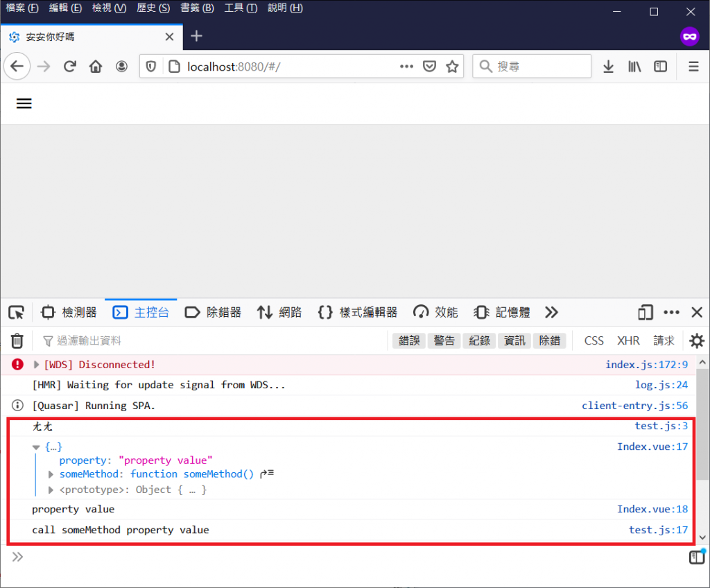The height and width of the screenshot is (588, 710).
Task: Open source link test.js:3
Action: [661, 426]
